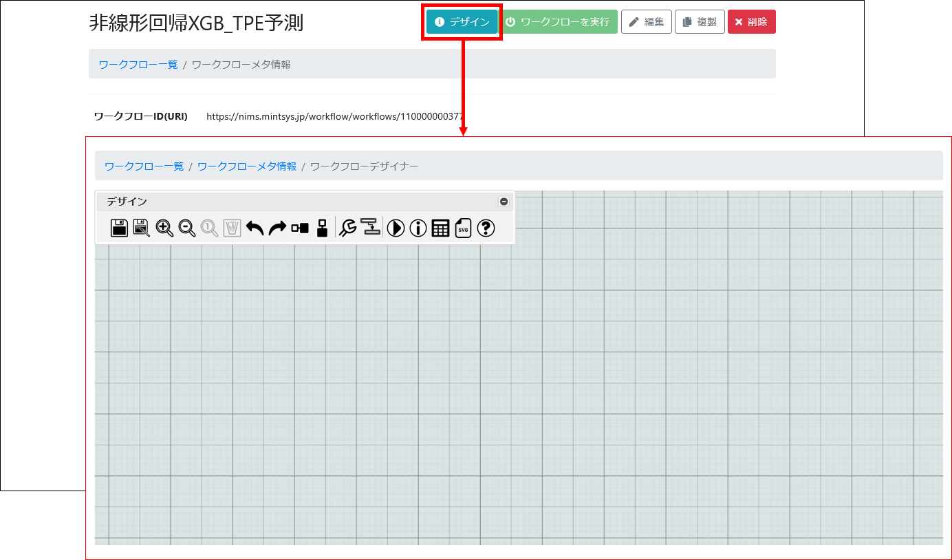Export the workflow as SVG
Viewport: 952px width, 560px height.
point(463,228)
